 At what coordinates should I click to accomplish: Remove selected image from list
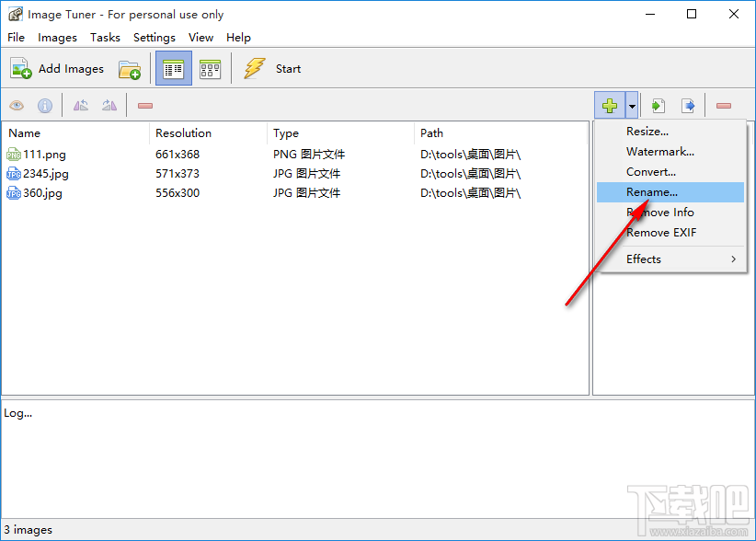click(145, 106)
